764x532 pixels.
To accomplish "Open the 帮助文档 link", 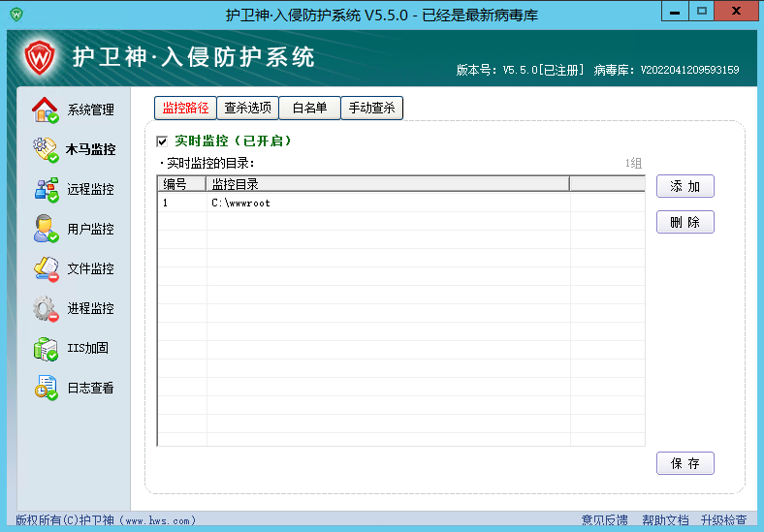I will point(665,520).
